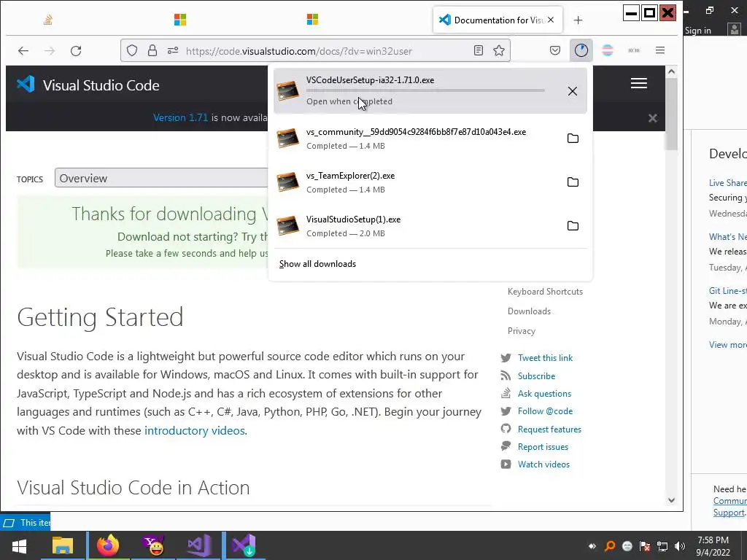The width and height of the screenshot is (747, 560).
Task: Show site security lock information
Action: tap(152, 50)
